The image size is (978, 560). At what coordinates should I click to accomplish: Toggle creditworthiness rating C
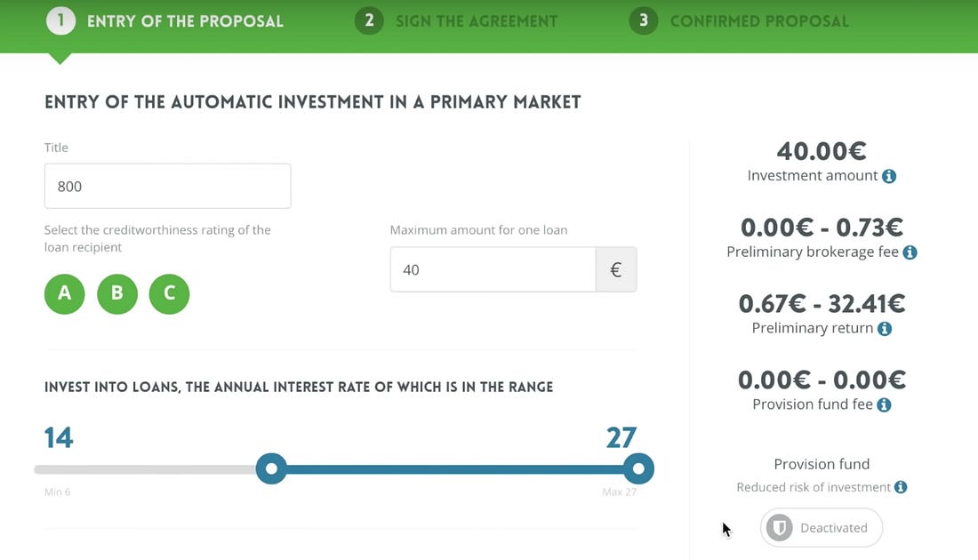[x=169, y=293]
